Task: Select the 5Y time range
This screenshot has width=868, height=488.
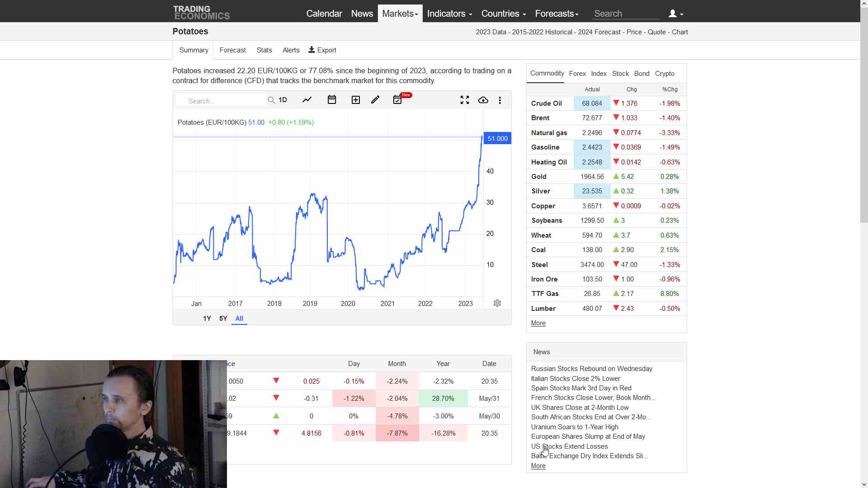Action: click(x=223, y=319)
